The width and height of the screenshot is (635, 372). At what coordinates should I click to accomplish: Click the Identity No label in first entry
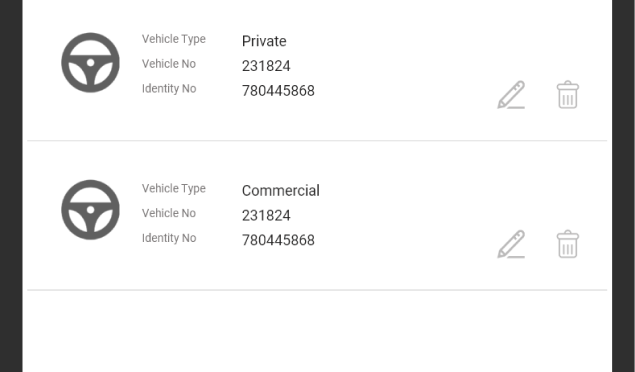(x=169, y=89)
